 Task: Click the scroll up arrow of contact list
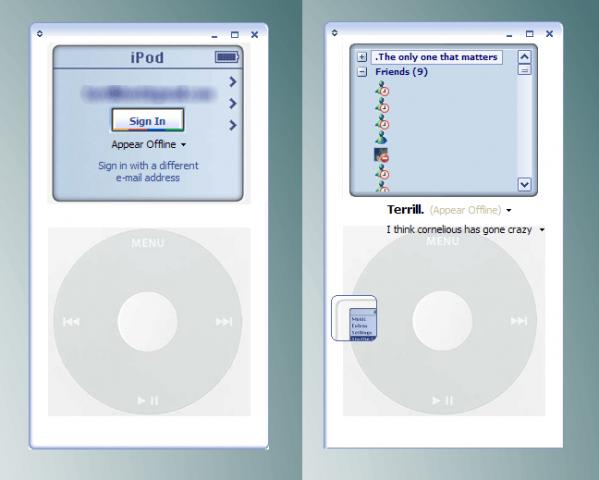click(524, 57)
